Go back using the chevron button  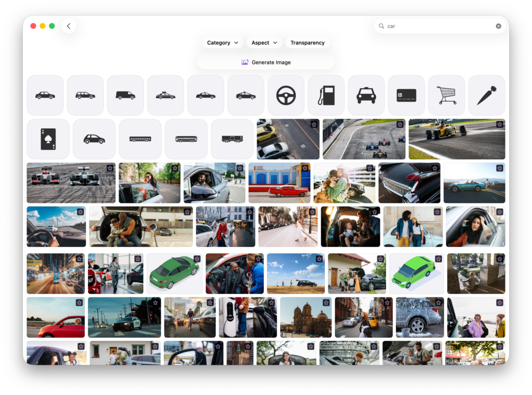[69, 26]
